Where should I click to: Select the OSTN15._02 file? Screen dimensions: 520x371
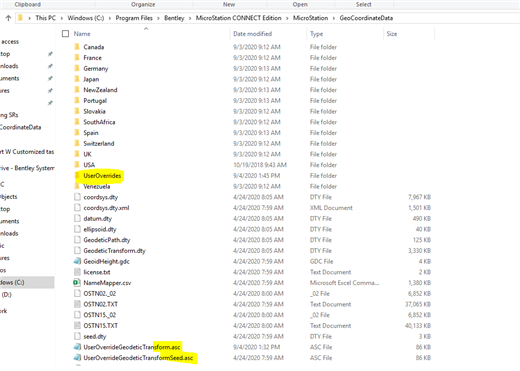coord(100,315)
